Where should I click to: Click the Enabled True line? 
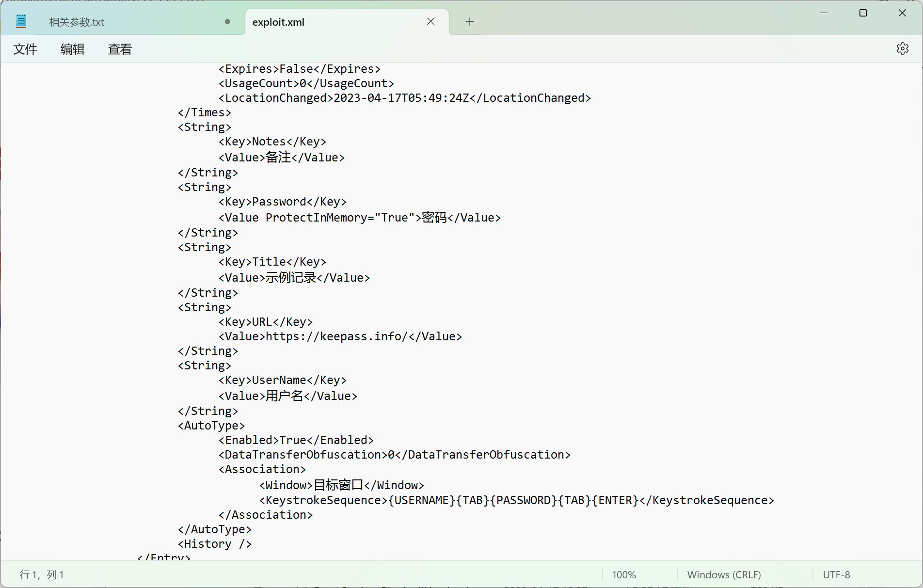point(296,440)
